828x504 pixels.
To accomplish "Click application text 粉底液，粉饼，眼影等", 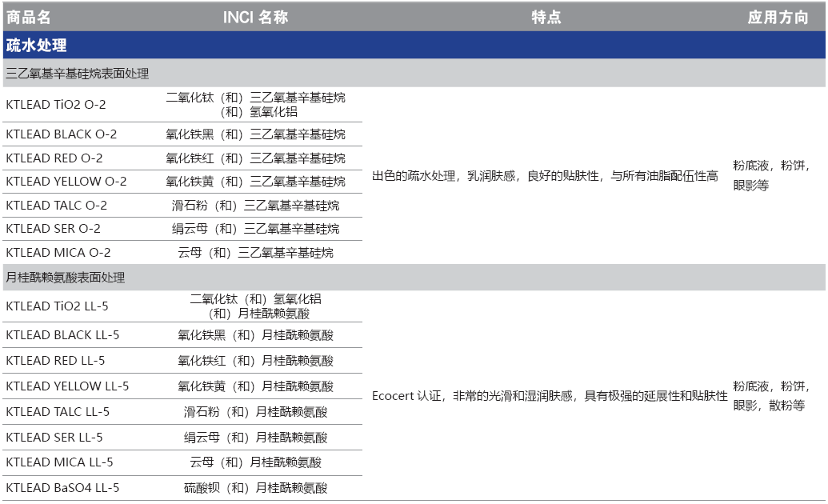I will pyautogui.click(x=771, y=175).
